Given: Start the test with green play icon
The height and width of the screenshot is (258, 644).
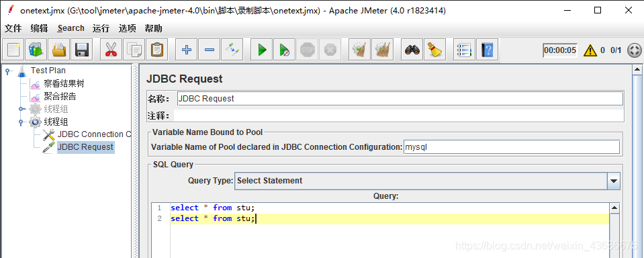Looking at the screenshot, I should tap(262, 50).
